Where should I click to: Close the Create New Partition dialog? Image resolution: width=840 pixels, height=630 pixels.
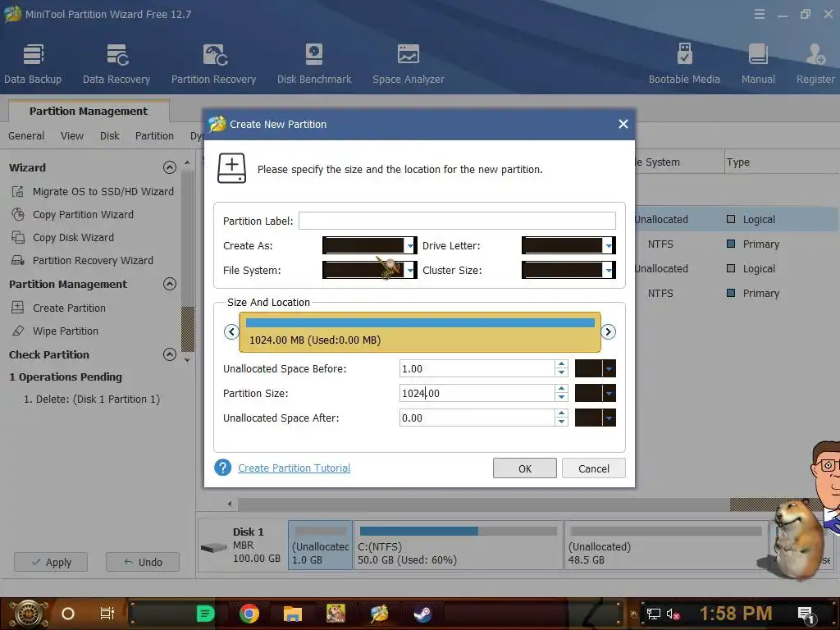[x=623, y=125]
